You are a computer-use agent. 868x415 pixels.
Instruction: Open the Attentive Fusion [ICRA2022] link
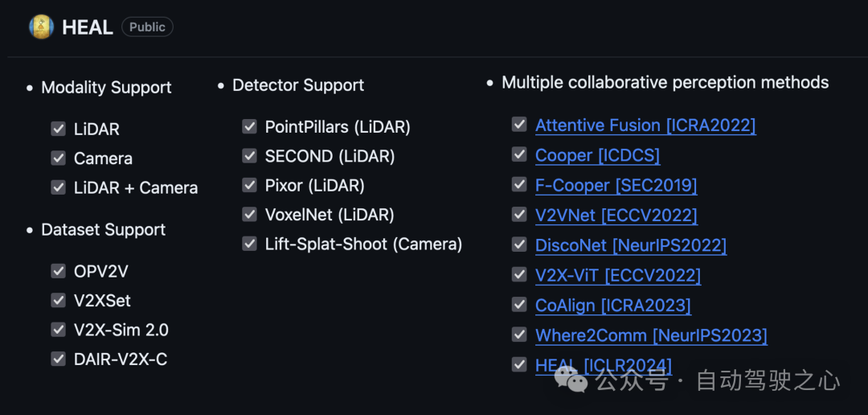645,125
